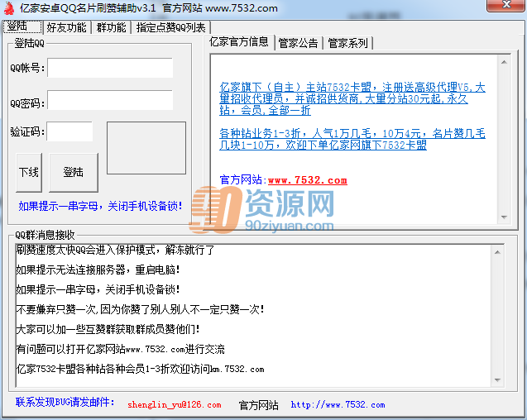Click message line 有问题可以打开亿家网站
Viewport: 527px width, 420px height.
coord(120,350)
